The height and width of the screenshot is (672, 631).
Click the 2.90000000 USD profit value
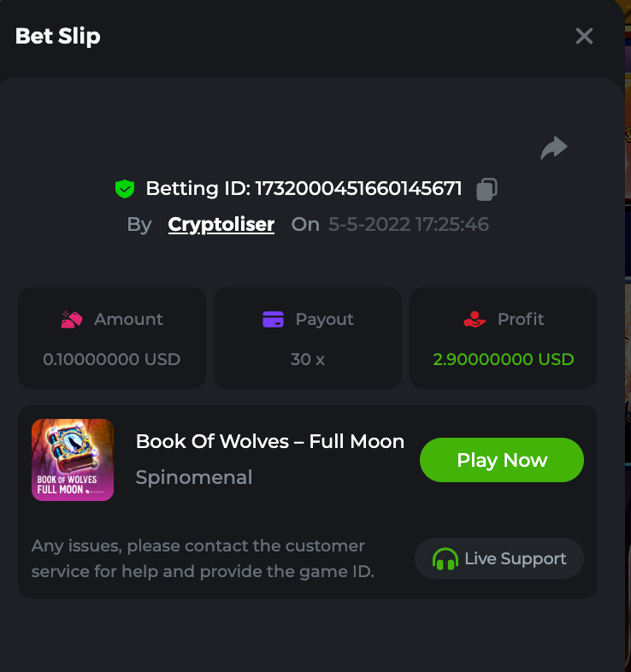(x=504, y=359)
